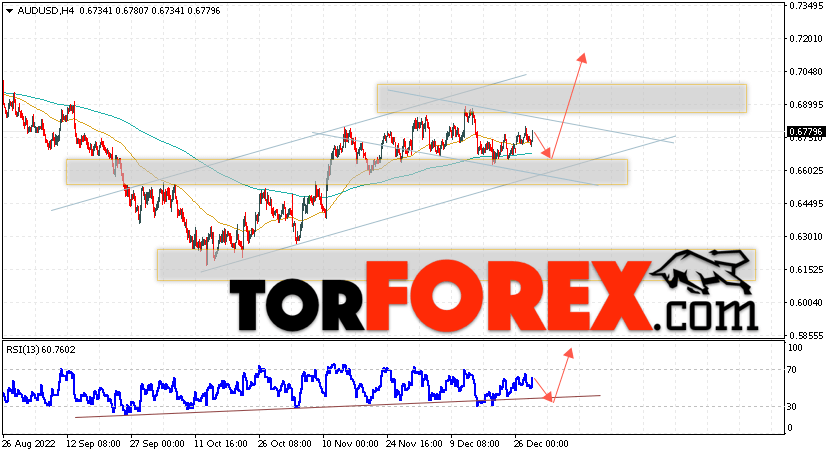The image size is (830, 455).
Task: Click the AUDUSD,H4 symbol title
Action: (x=46, y=11)
